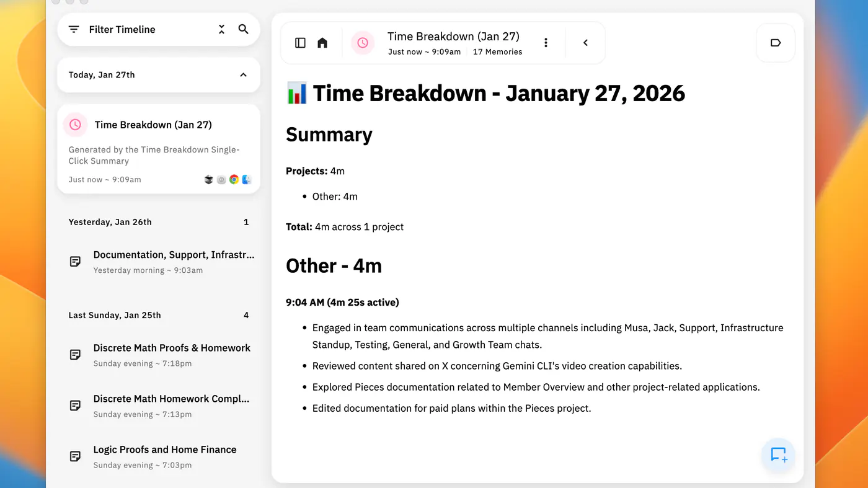Start a new chat with floating chat-plus button

(779, 455)
